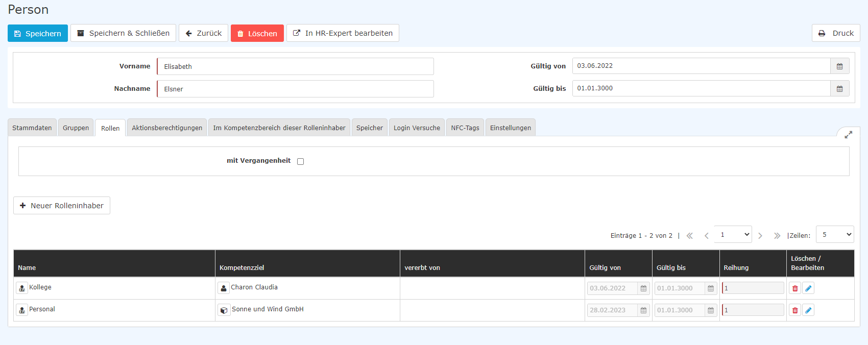The height and width of the screenshot is (345, 868).
Task: Click the Reihung field in Personal row
Action: (753, 310)
